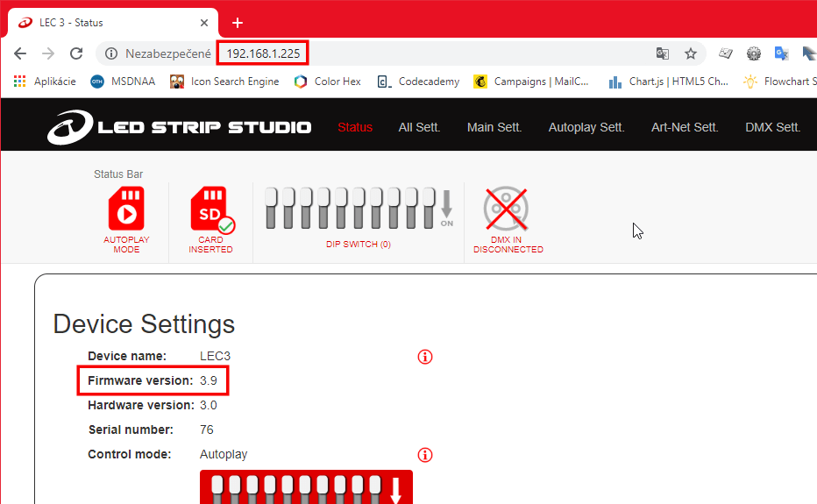Click the first DIP switch in the status bar

tap(271, 208)
